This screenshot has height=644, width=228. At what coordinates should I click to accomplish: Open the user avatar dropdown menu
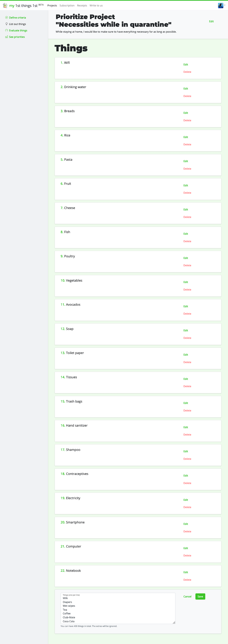[x=222, y=5]
